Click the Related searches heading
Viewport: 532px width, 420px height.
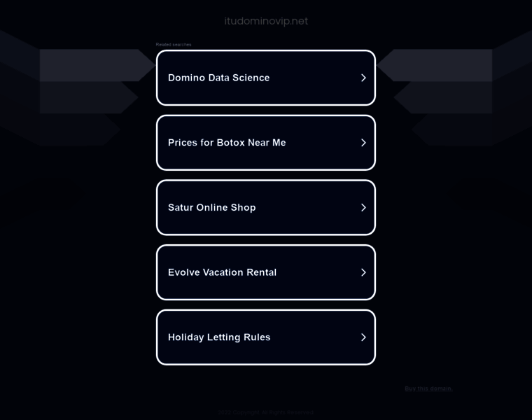pyautogui.click(x=174, y=45)
